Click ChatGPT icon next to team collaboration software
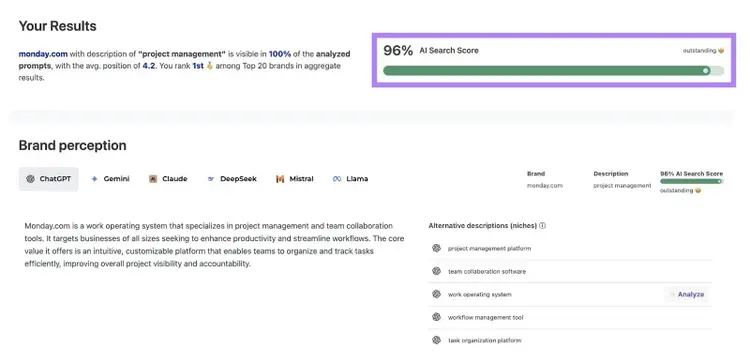The height and width of the screenshot is (363, 750). [x=436, y=271]
